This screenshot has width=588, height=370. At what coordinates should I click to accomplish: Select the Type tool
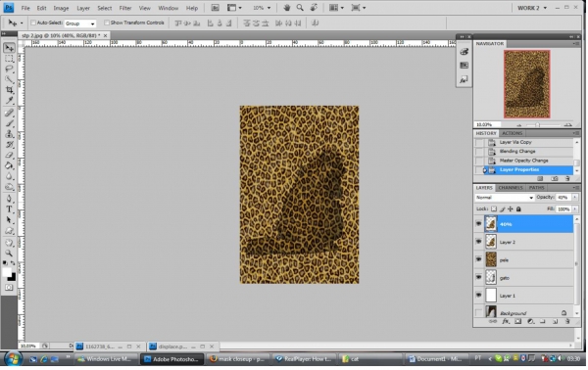9,209
